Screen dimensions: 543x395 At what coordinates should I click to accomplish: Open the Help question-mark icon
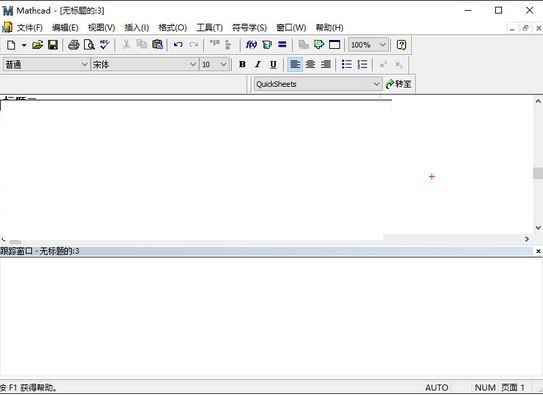[401, 45]
